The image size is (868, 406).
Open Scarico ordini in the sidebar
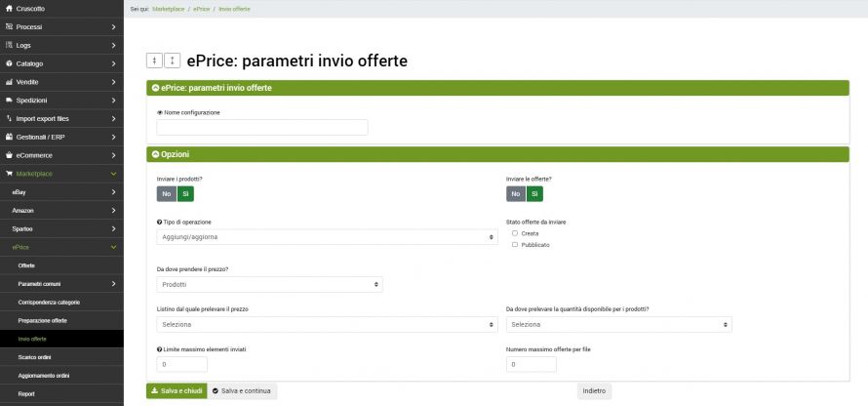pos(33,357)
